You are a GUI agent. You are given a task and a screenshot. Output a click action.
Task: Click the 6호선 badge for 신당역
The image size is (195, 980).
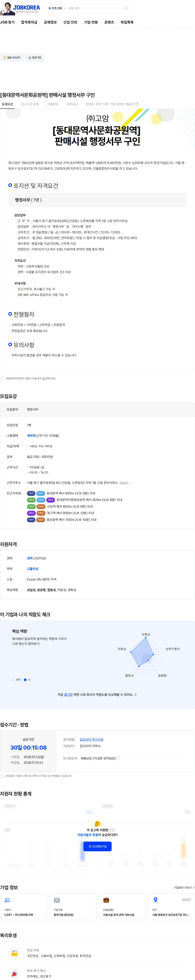click(x=41, y=506)
